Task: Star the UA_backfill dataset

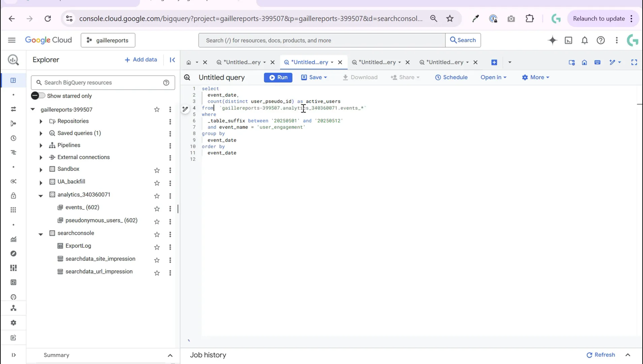Action: pyautogui.click(x=157, y=183)
